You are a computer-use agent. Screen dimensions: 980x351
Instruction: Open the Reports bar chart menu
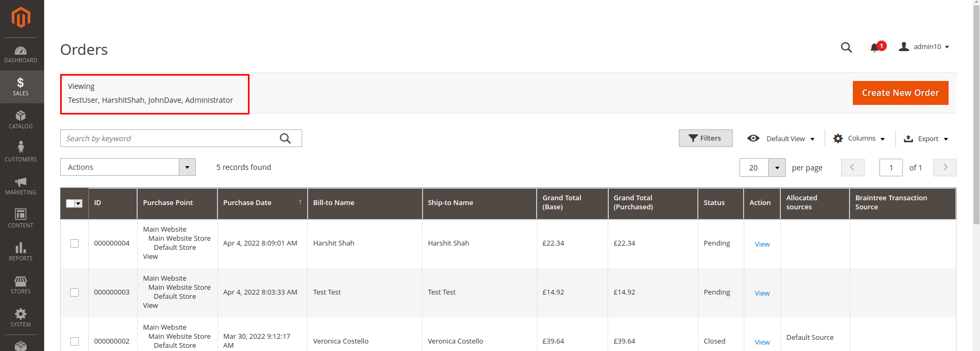tap(21, 251)
